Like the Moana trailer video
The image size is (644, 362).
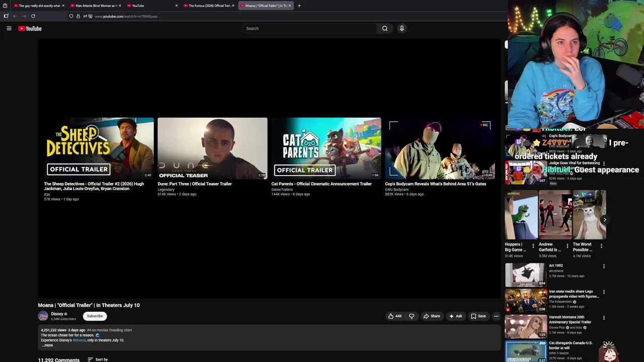(394, 316)
